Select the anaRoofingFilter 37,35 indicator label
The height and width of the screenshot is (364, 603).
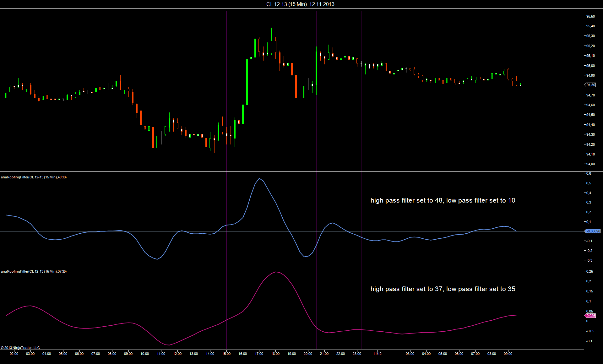point(34,271)
